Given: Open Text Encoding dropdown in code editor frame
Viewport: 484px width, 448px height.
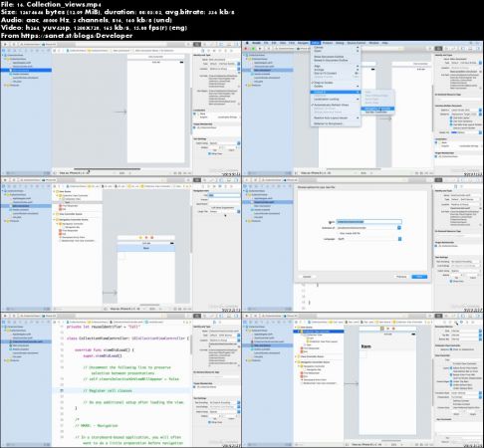Looking at the screenshot, I should [x=224, y=402].
